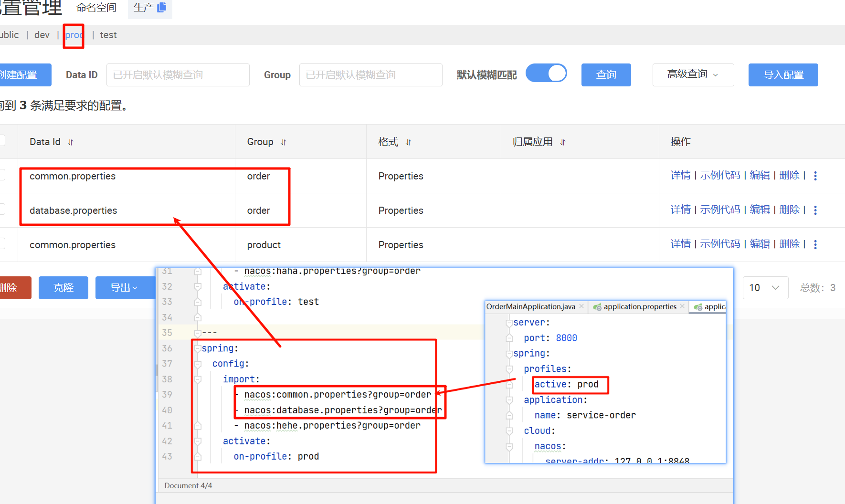Viewport: 845px width, 504px height.
Task: Click 'on-profile: prod' on line 43
Action: point(276,457)
